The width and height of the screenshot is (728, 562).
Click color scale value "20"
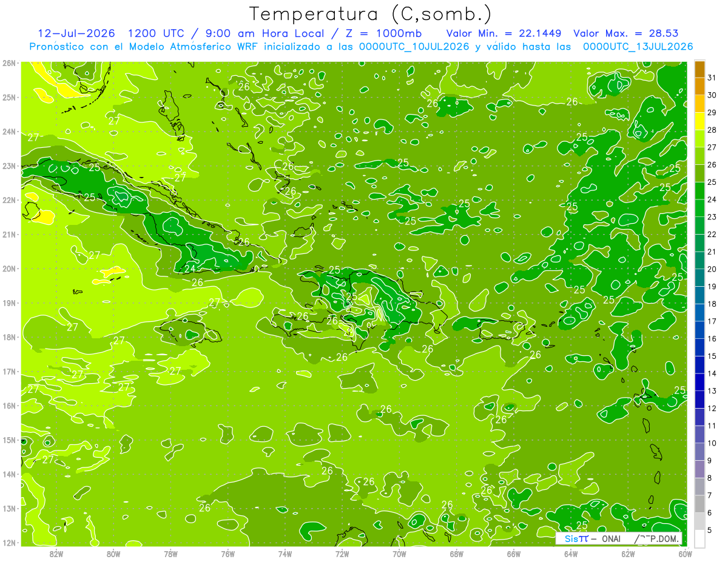click(712, 269)
